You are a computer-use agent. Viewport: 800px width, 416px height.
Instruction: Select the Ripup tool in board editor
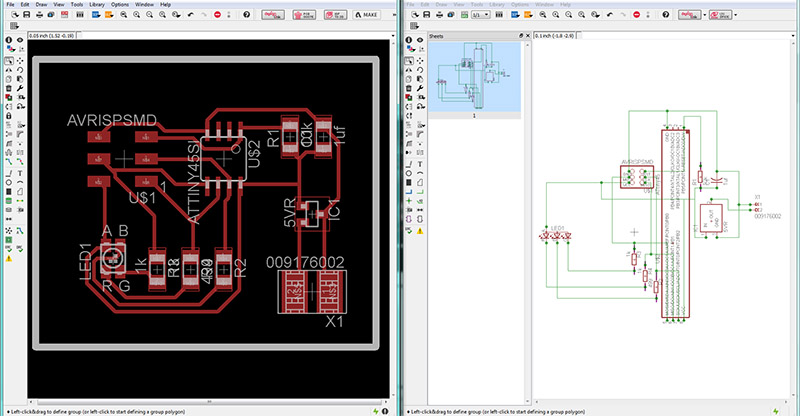[20, 161]
